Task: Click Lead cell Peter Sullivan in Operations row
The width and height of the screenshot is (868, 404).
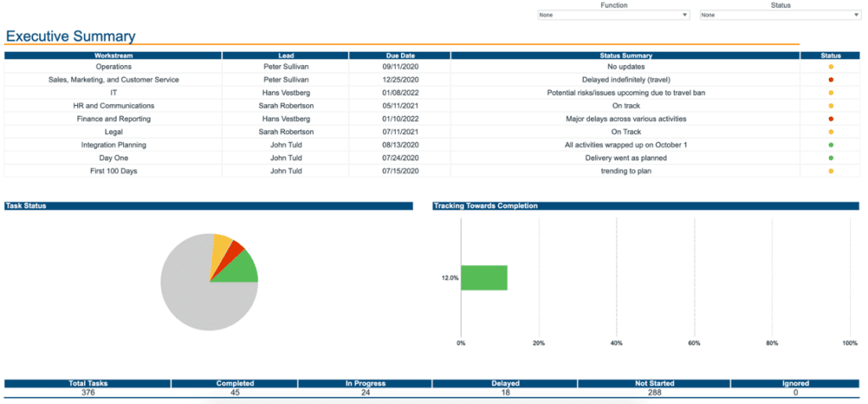Action: [x=286, y=66]
